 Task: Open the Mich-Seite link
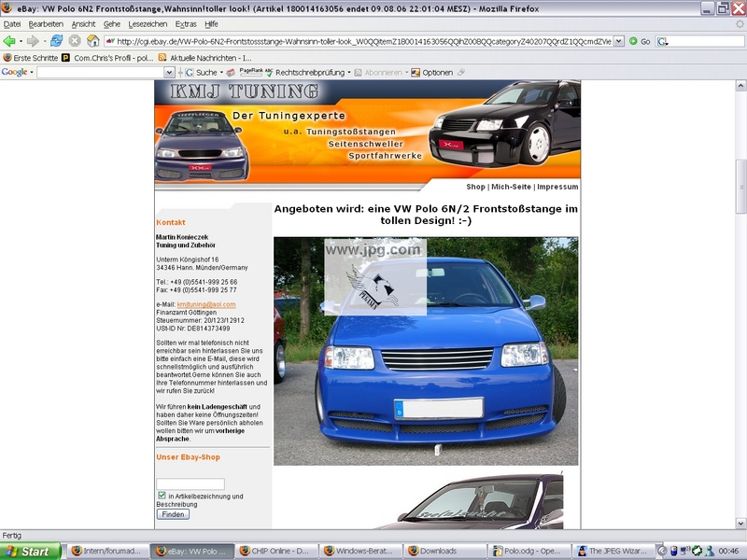[x=511, y=187]
